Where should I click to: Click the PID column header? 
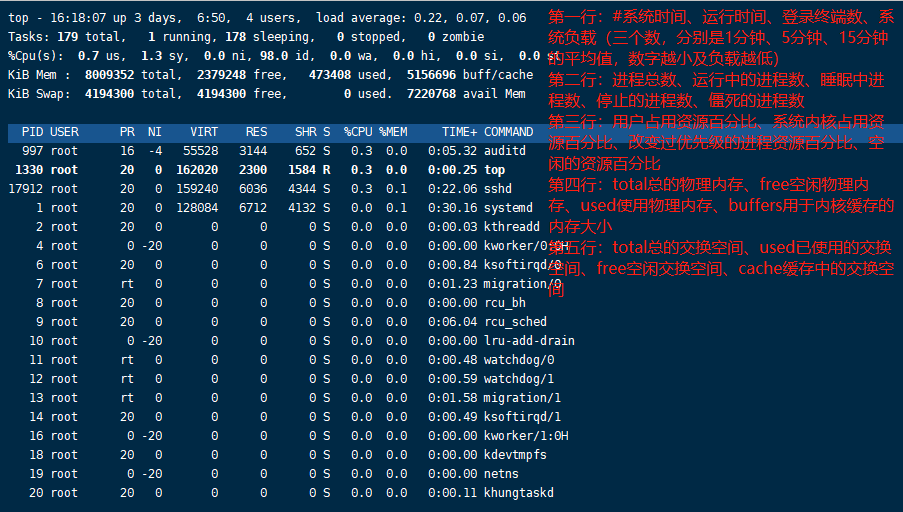coord(32,132)
